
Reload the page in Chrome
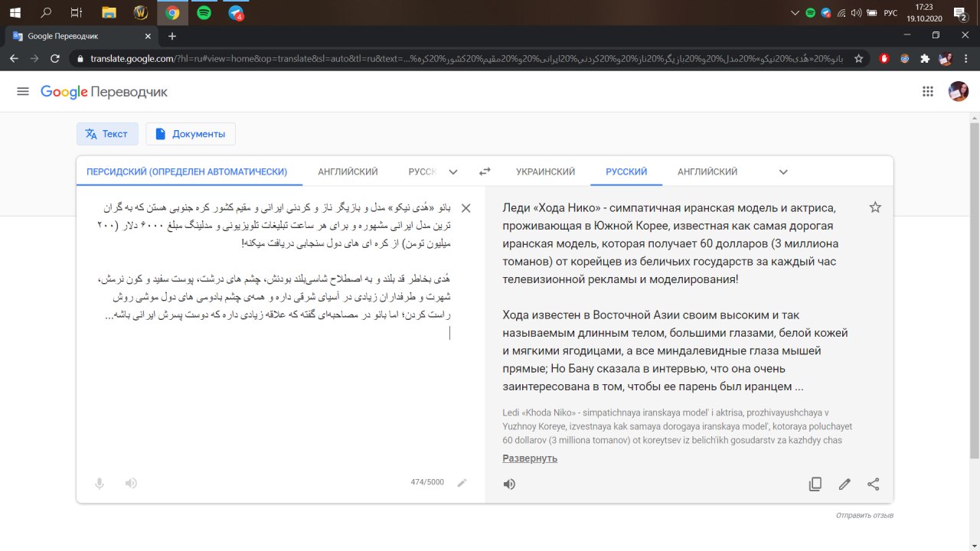pyautogui.click(x=54, y=58)
